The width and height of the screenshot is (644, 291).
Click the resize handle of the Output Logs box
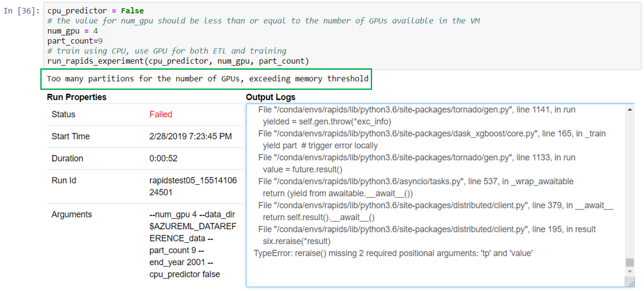coord(629,283)
